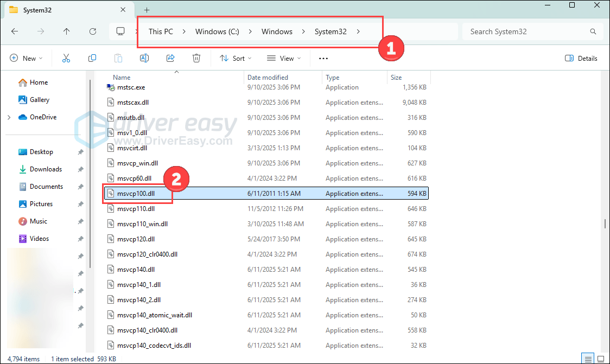Open Downloads in the sidebar

tap(46, 169)
